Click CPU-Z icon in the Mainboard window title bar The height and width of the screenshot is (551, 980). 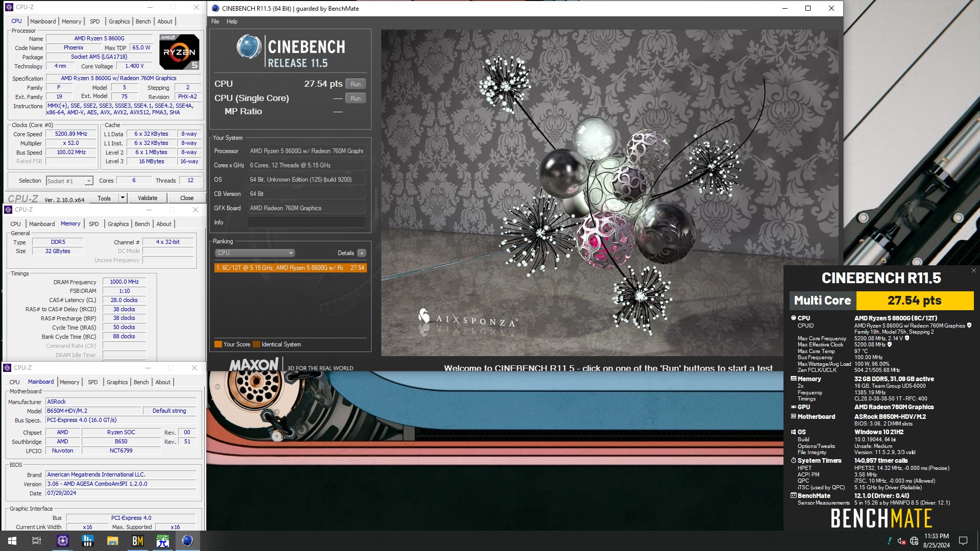click(x=7, y=368)
